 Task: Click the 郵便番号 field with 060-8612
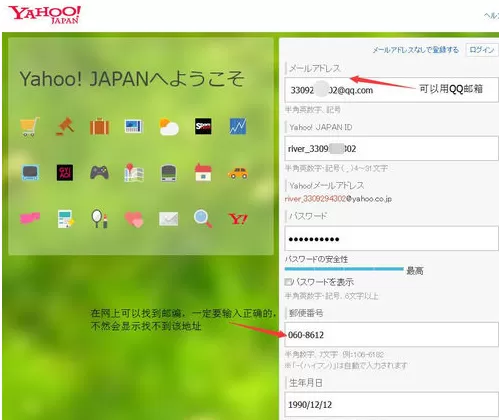click(391, 335)
